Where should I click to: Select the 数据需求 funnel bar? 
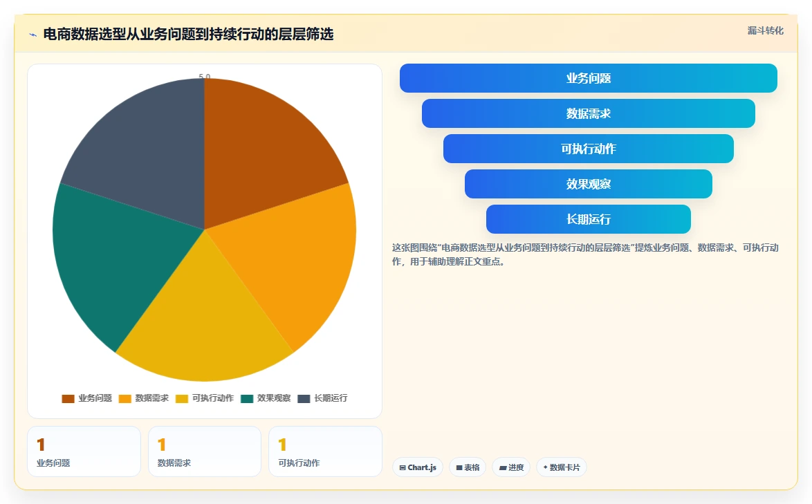click(x=589, y=113)
